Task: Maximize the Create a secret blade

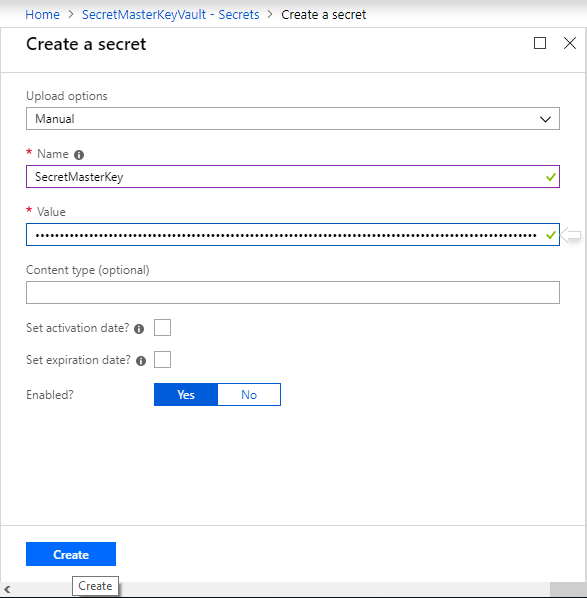Action: point(540,43)
